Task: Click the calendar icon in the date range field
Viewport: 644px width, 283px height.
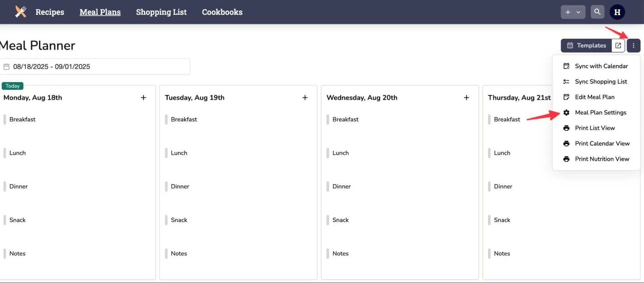Action: (7, 66)
